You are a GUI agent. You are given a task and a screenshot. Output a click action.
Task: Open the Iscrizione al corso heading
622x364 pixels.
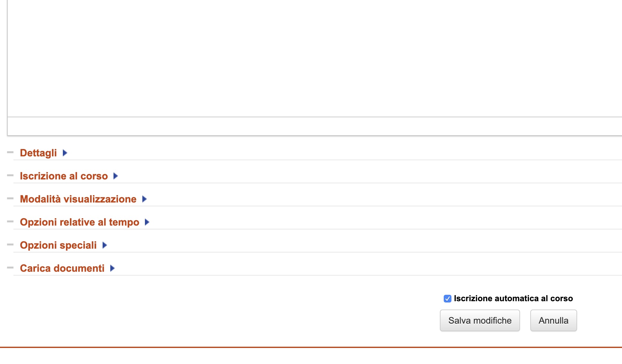pos(64,176)
